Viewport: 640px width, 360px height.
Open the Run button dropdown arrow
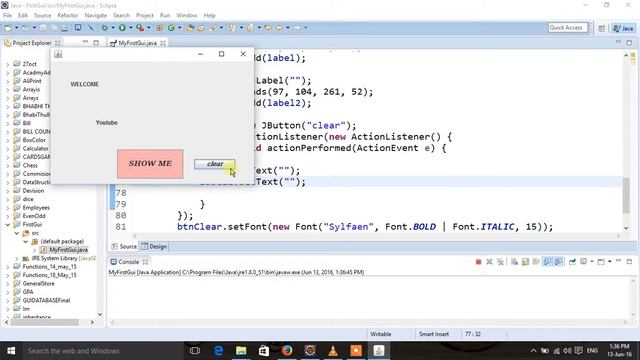(131, 28)
